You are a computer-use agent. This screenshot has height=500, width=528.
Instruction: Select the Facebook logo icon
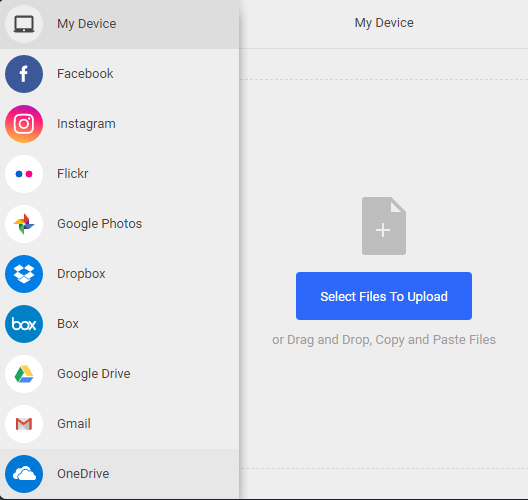pos(24,74)
